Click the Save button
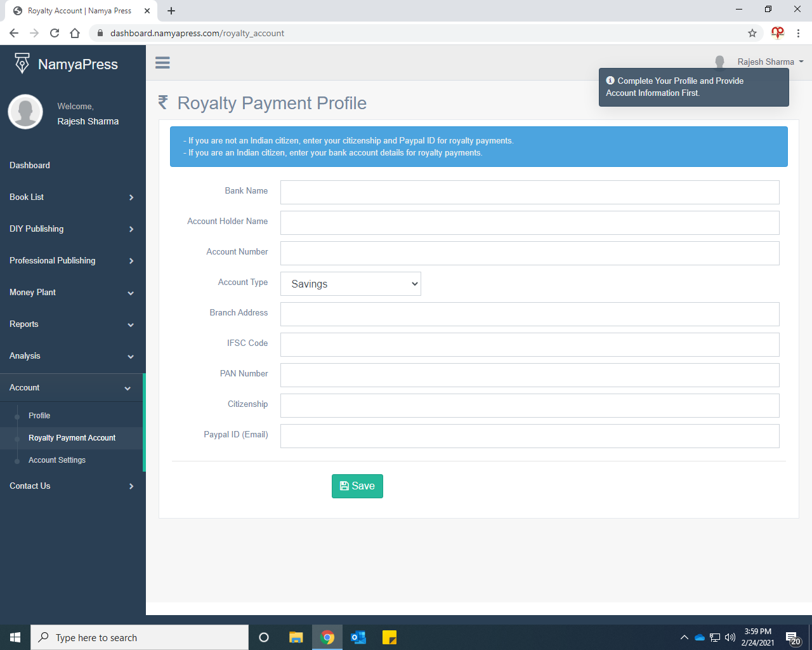 pos(357,486)
